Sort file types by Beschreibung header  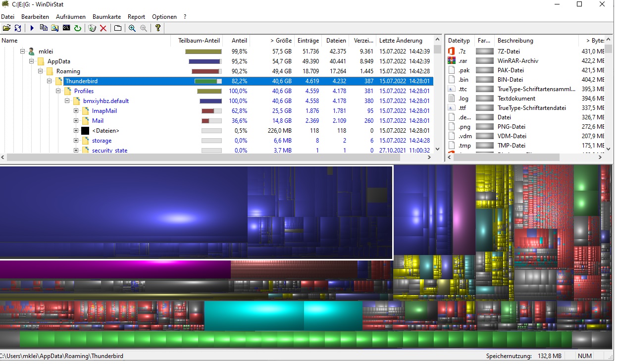pos(537,41)
